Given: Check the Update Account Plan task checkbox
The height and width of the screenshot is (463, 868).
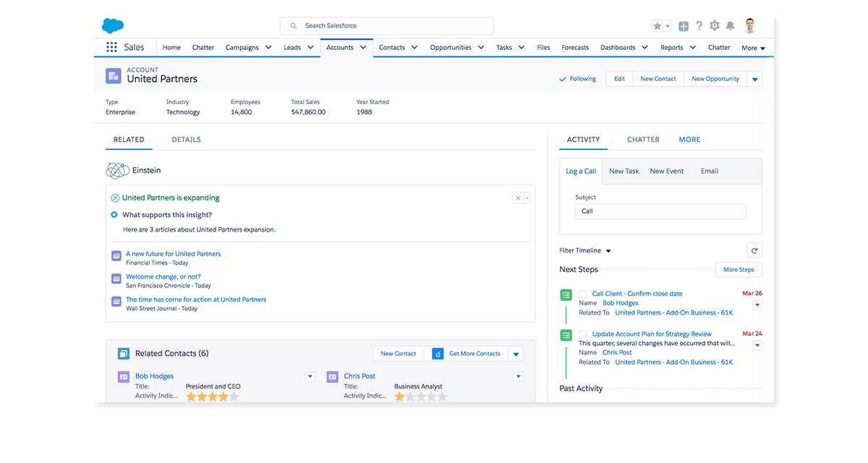Looking at the screenshot, I should [582, 334].
